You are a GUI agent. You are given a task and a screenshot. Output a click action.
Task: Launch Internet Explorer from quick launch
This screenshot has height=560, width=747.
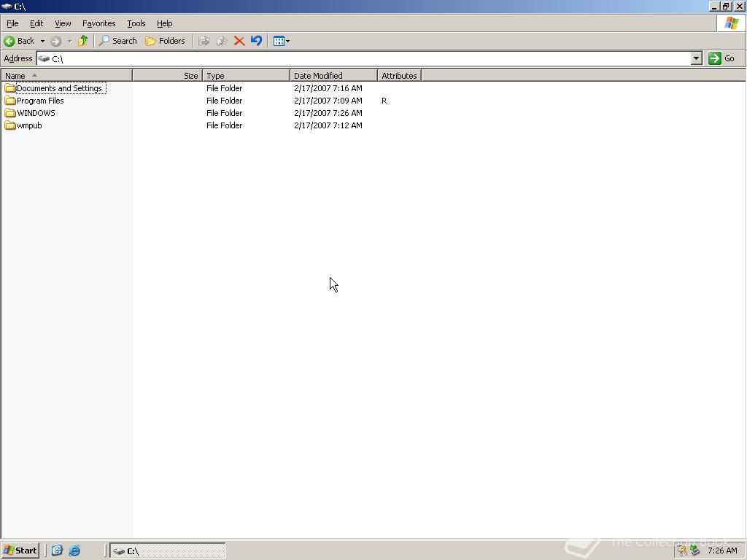(74, 551)
